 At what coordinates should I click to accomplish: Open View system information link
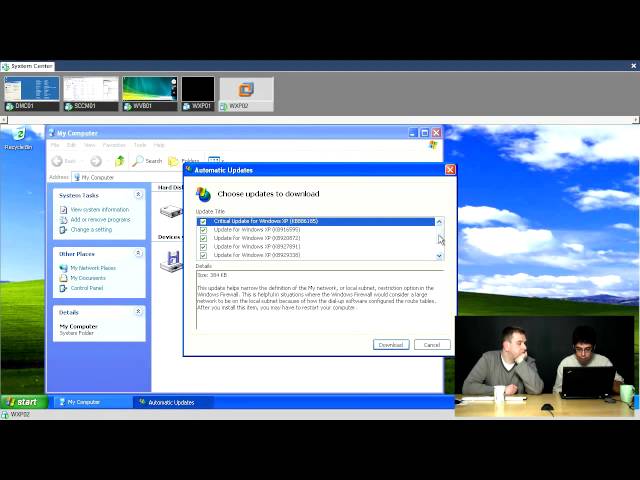(100, 209)
